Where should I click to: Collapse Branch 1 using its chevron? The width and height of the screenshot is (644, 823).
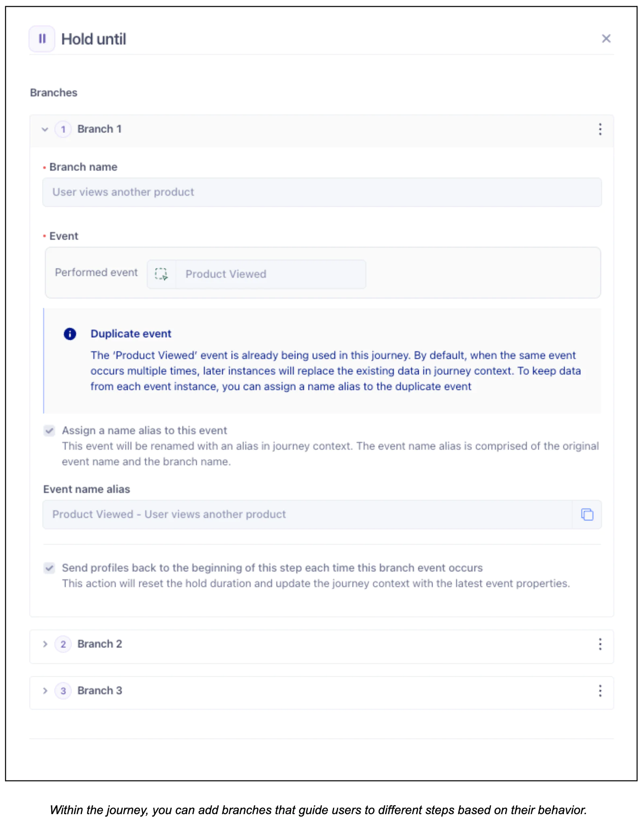tap(45, 129)
